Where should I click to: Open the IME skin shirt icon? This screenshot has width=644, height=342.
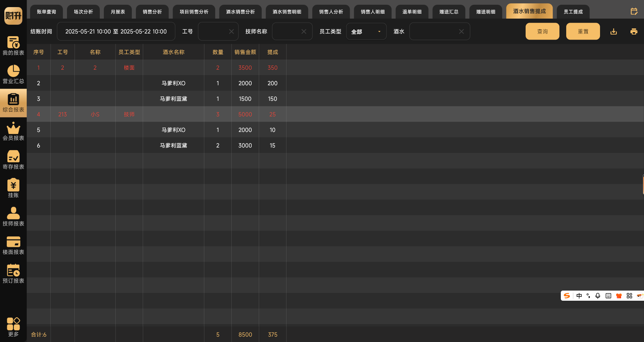pyautogui.click(x=619, y=296)
